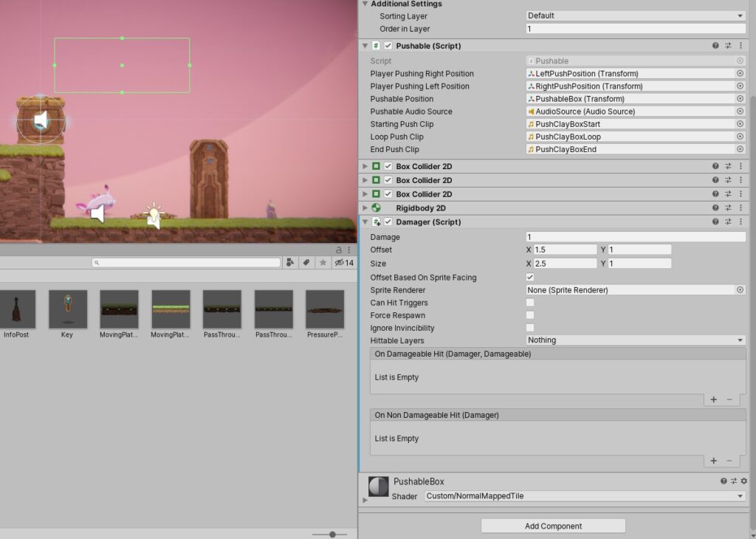This screenshot has width=756, height=539.
Task: Add a listener to On Damageable Hit
Action: (713, 399)
